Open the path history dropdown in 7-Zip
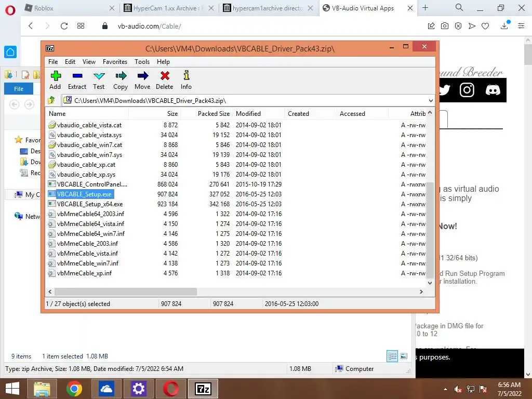The height and width of the screenshot is (399, 532). pyautogui.click(x=431, y=101)
